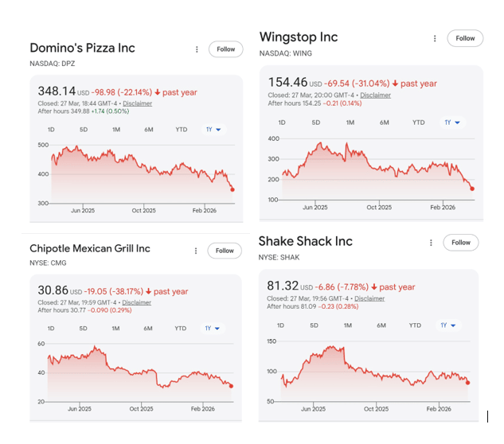Select YTD tab on Chipotle chart
504x444 pixels.
tap(180, 329)
